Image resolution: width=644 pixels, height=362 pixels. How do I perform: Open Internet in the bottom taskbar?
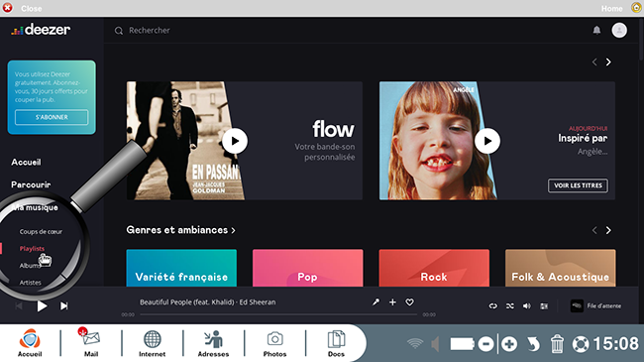[152, 343]
